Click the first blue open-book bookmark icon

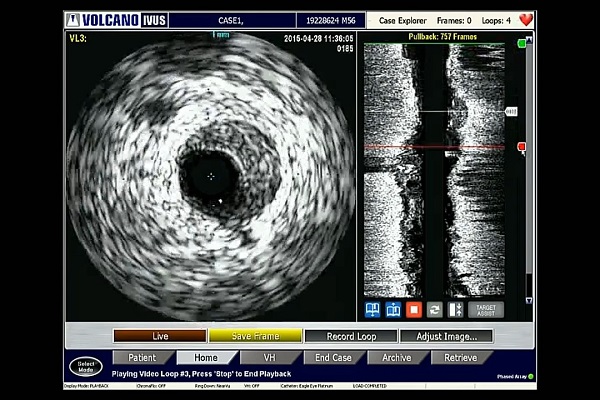click(x=373, y=310)
